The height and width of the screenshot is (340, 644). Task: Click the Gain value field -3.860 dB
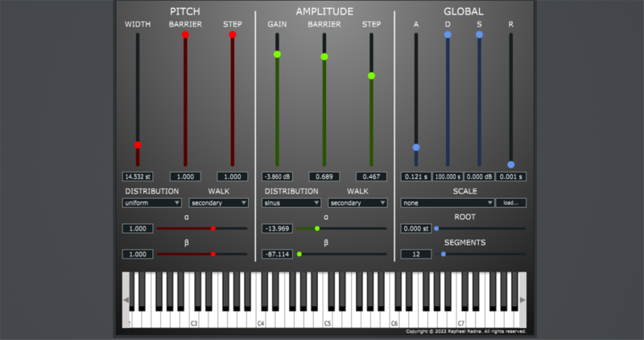tap(277, 176)
